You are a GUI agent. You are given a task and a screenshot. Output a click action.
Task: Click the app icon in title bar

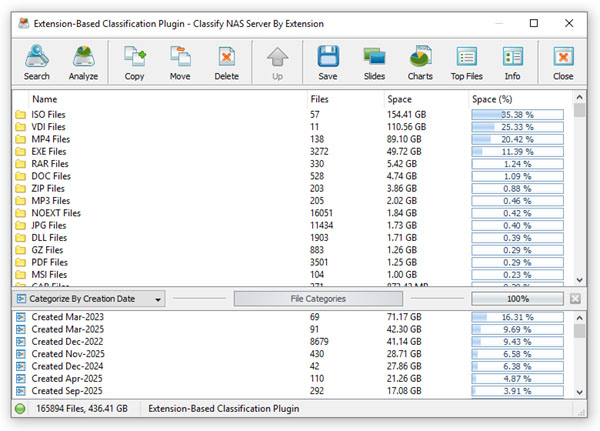[x=24, y=23]
